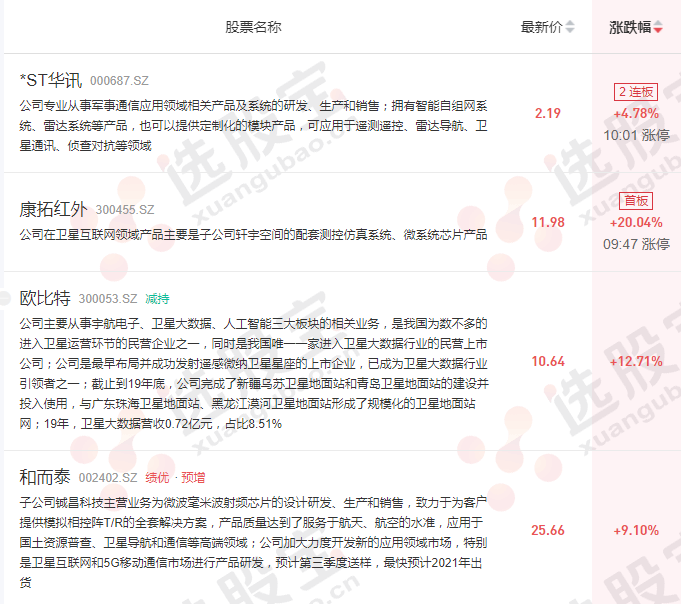Click stock code 300053.SZ

(x=108, y=299)
